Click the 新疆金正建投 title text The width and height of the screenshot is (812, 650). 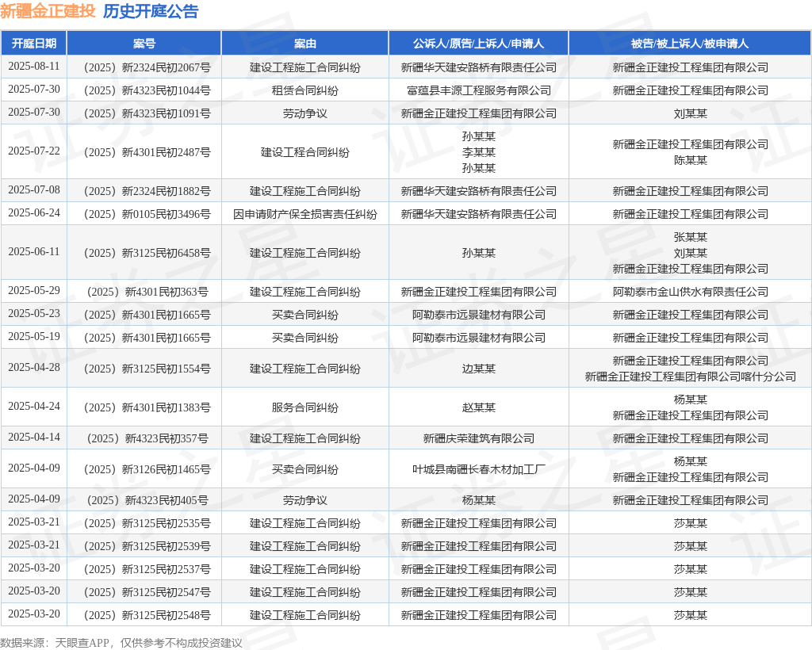(48, 11)
